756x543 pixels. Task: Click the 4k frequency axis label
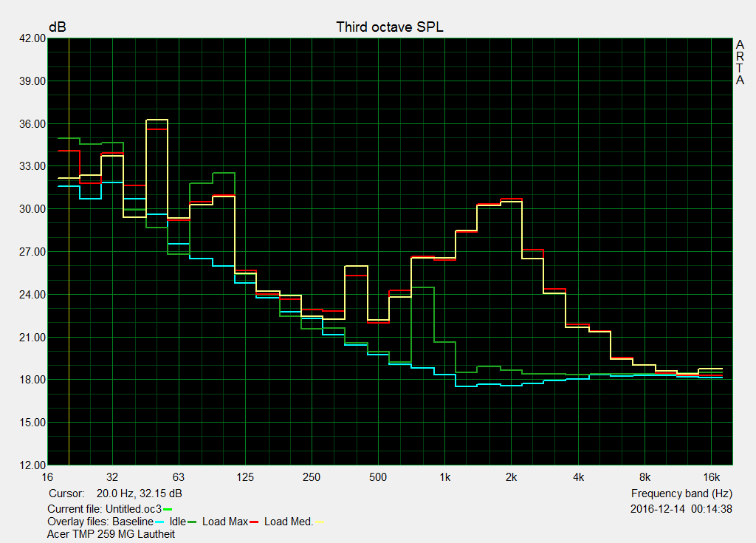578,477
